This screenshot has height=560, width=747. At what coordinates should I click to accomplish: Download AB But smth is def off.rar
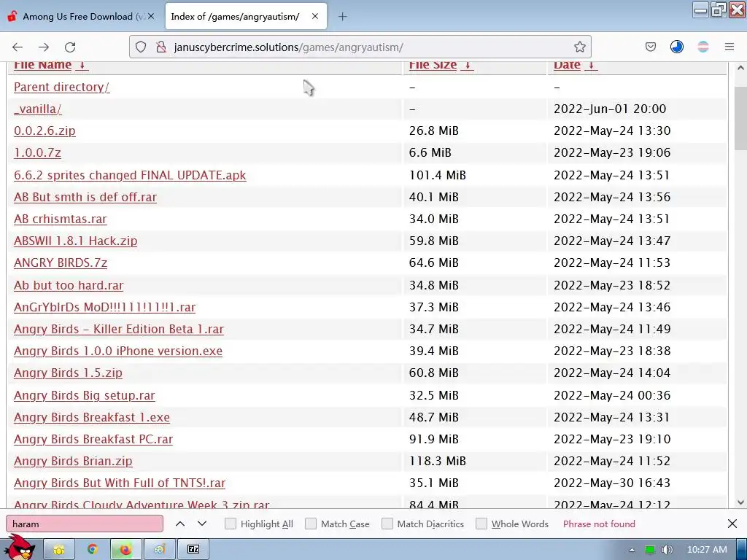pyautogui.click(x=85, y=197)
